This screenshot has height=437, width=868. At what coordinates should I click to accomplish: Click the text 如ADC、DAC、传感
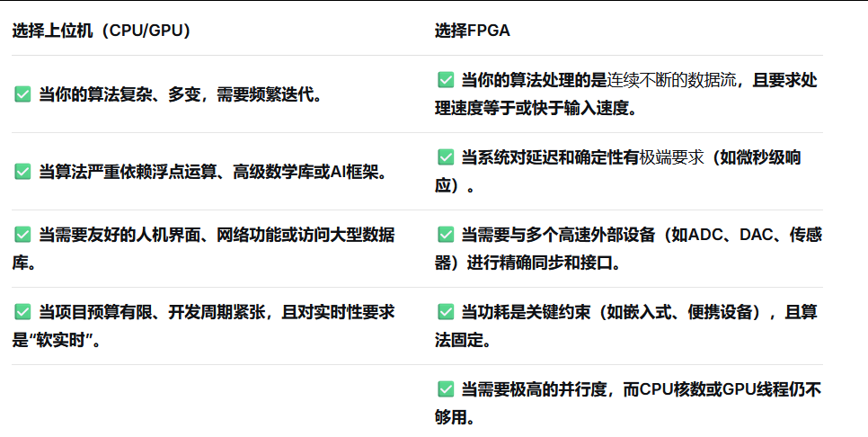(x=747, y=235)
